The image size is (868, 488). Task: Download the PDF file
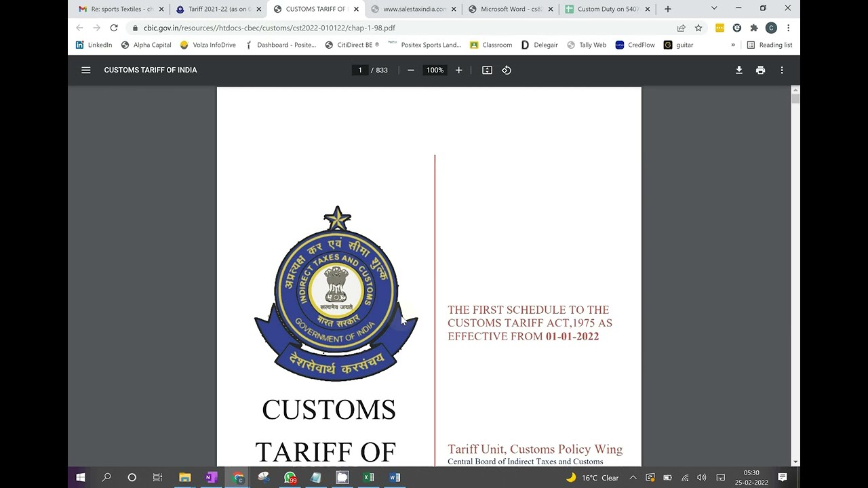click(739, 70)
